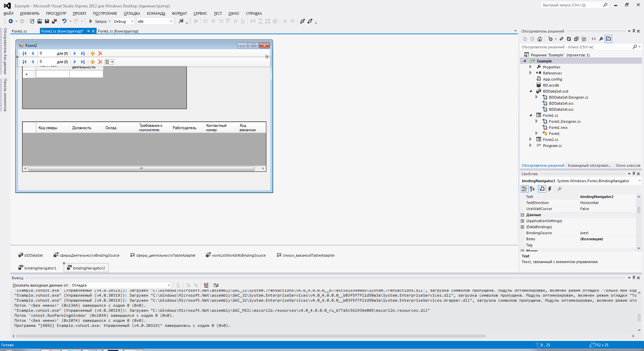Click the New project toolbar icon

(32, 21)
